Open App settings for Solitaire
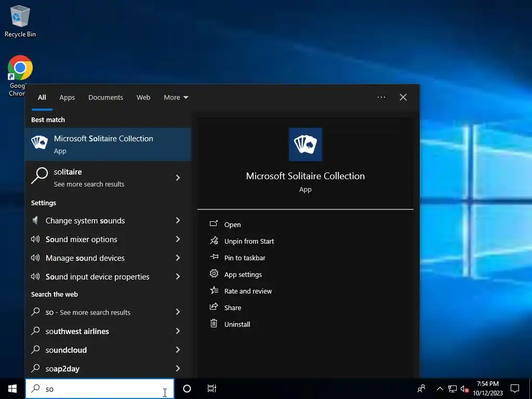 243,274
